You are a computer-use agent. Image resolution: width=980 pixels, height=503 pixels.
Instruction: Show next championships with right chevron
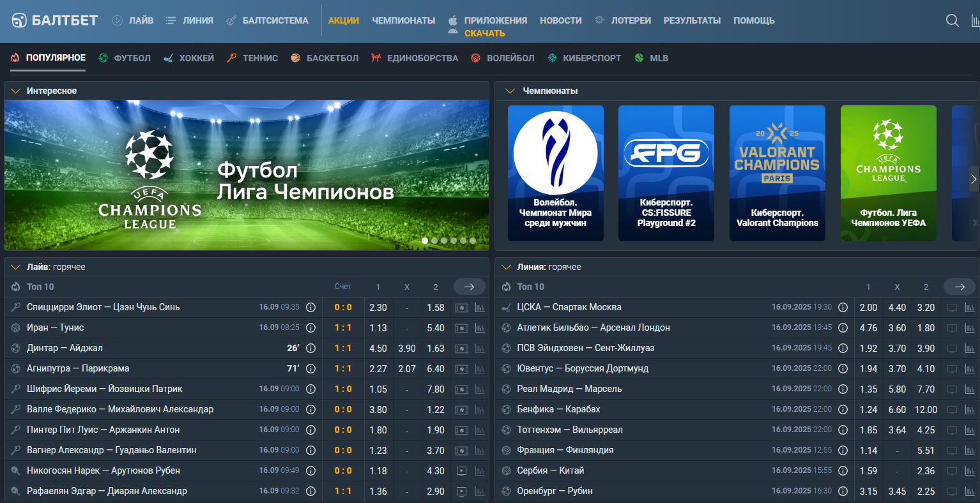(974, 179)
